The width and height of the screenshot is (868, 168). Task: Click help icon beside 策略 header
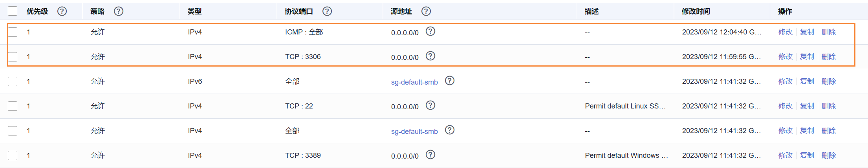119,11
